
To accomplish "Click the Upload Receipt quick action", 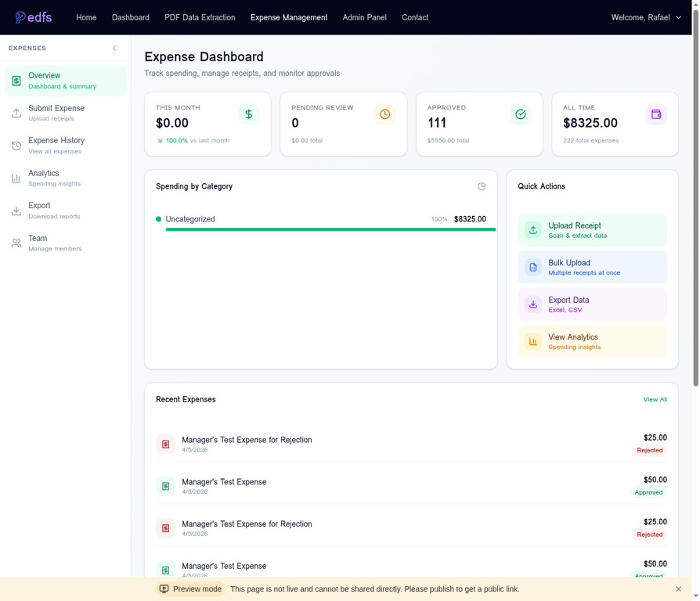I will click(593, 230).
